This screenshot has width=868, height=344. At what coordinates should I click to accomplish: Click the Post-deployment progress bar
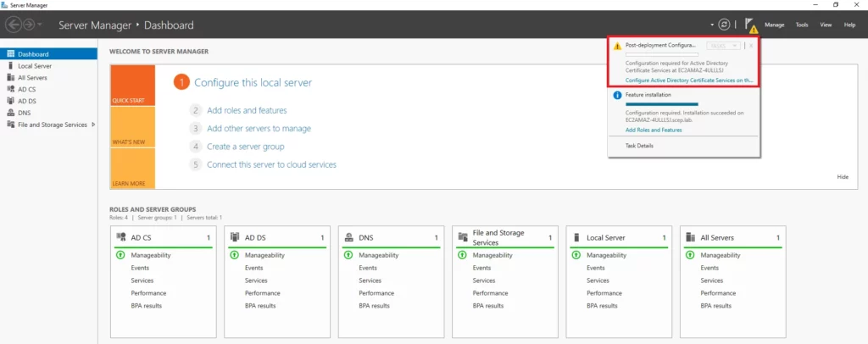coord(661,54)
